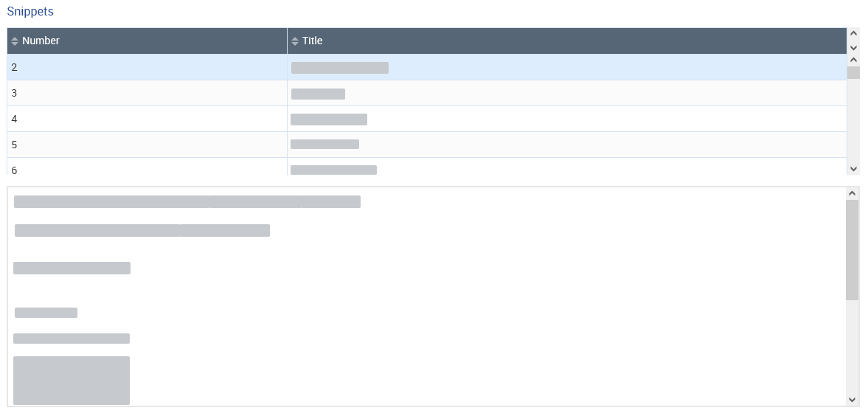Click the snippets table scroll-down arrow
The image size is (868, 416).
(854, 169)
